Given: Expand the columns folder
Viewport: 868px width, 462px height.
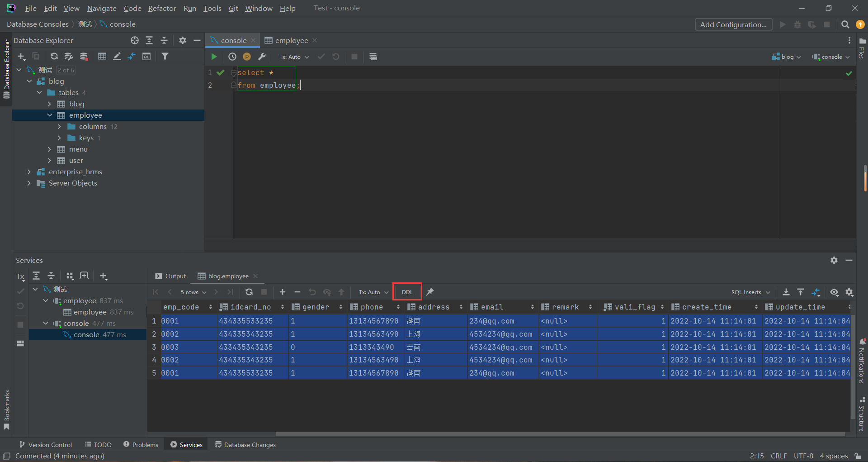Looking at the screenshot, I should [59, 126].
